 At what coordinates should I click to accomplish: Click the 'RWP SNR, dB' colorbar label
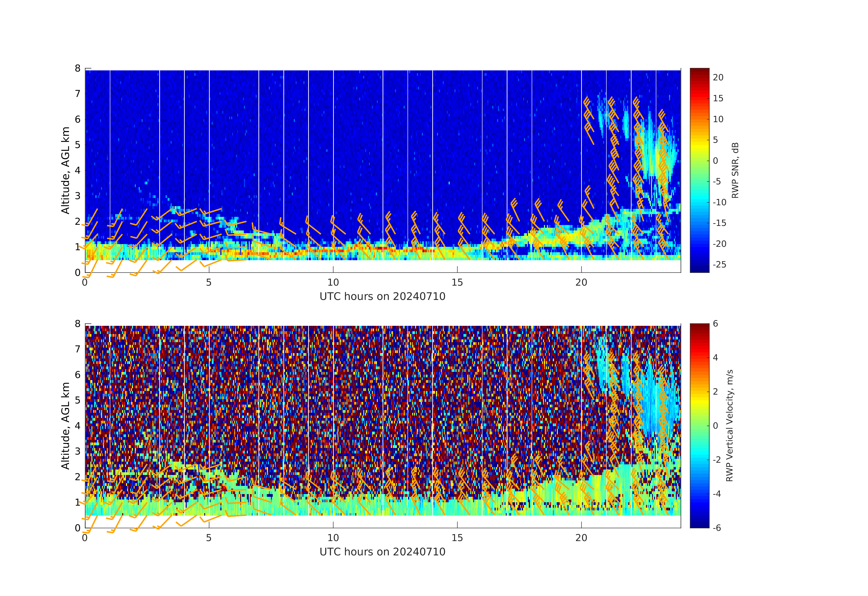[735, 170]
